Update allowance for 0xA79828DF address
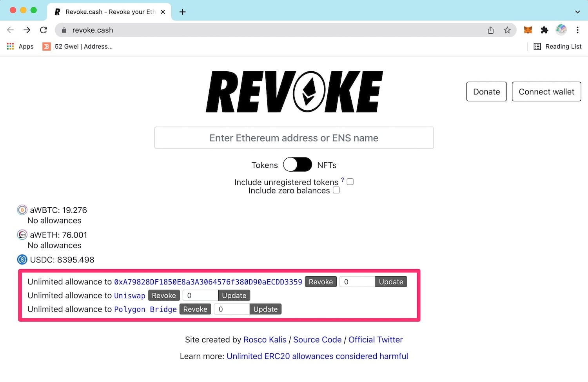 [x=391, y=282]
